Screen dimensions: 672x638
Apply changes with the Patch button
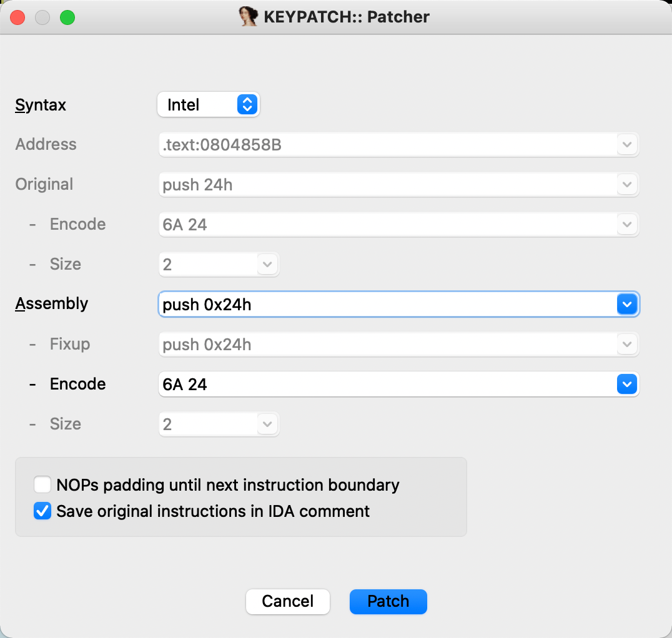click(388, 601)
